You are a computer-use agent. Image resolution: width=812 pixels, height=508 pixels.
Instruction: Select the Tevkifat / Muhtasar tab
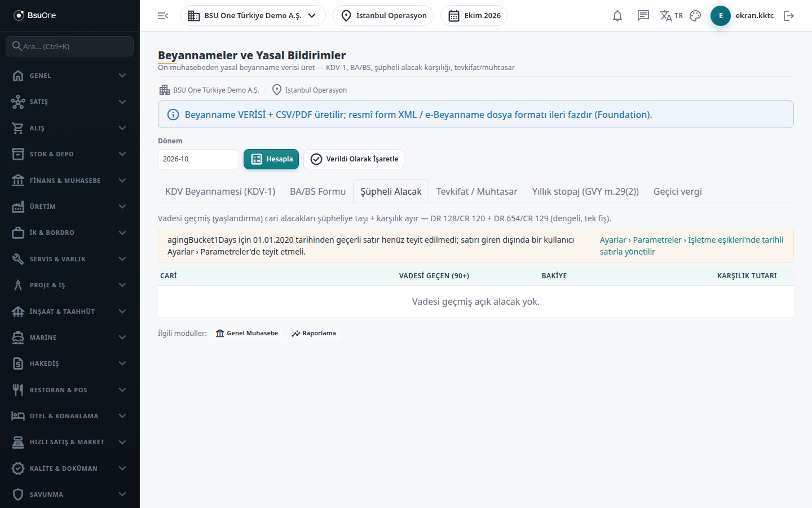tap(476, 192)
